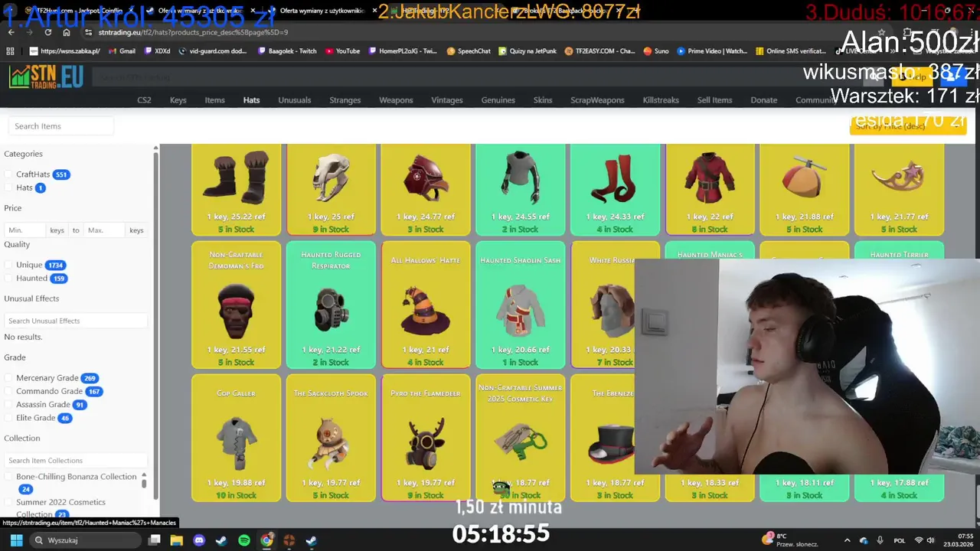
Task: Open File Explorer from the taskbar
Action: [176, 540]
